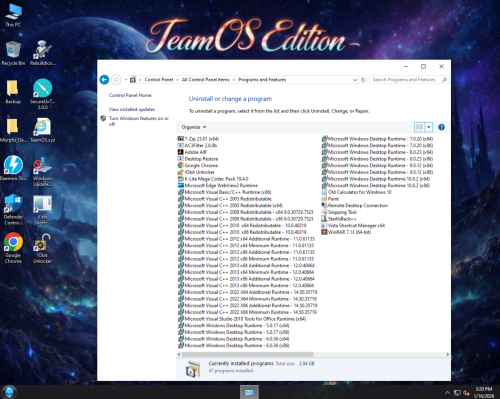Select Visual Studio 2010 Tools for Office Runtime
This screenshot has height=399, width=500.
point(242,319)
